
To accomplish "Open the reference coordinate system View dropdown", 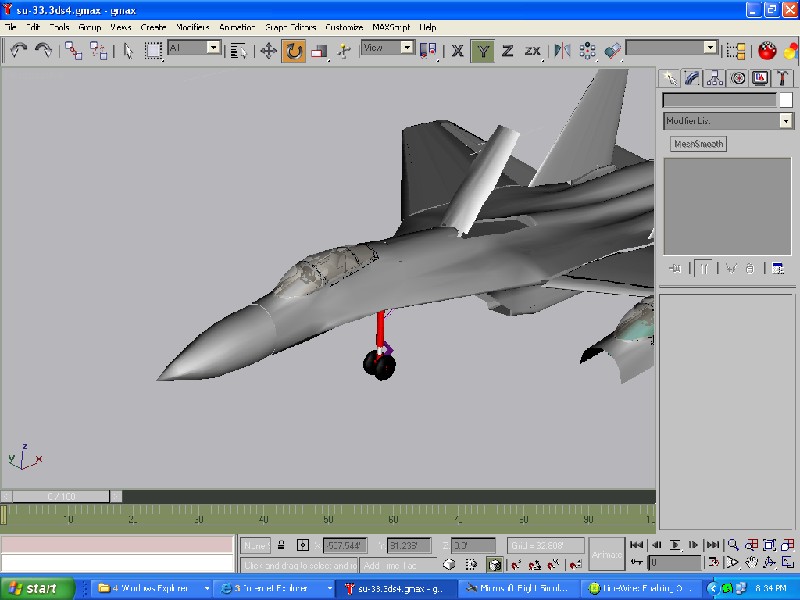I will pos(407,48).
